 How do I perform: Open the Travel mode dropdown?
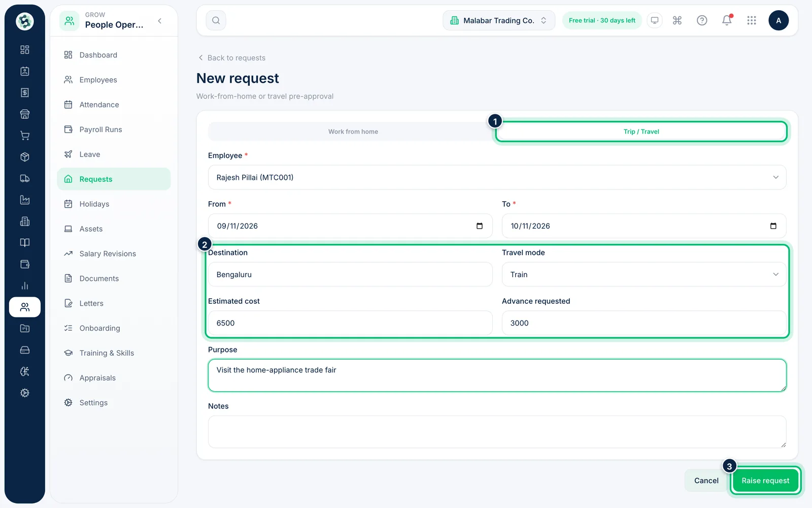click(644, 274)
